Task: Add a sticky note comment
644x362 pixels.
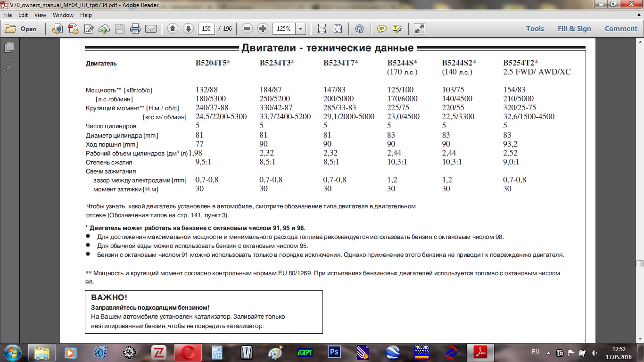Action: point(382,29)
